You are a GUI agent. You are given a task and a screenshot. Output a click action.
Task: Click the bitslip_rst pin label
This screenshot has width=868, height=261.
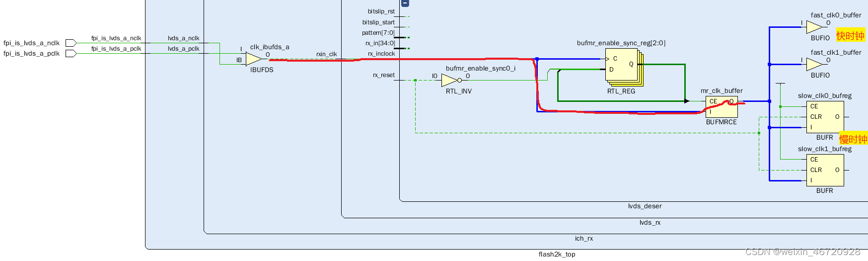[x=381, y=11]
